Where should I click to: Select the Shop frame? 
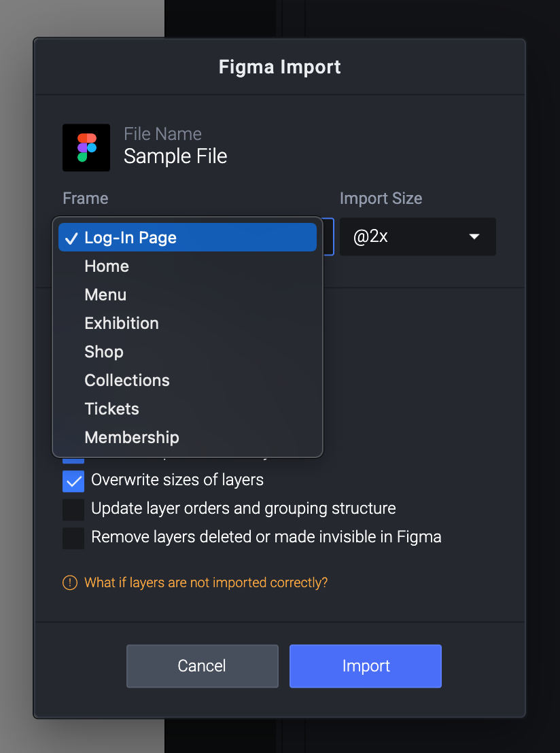pos(188,351)
